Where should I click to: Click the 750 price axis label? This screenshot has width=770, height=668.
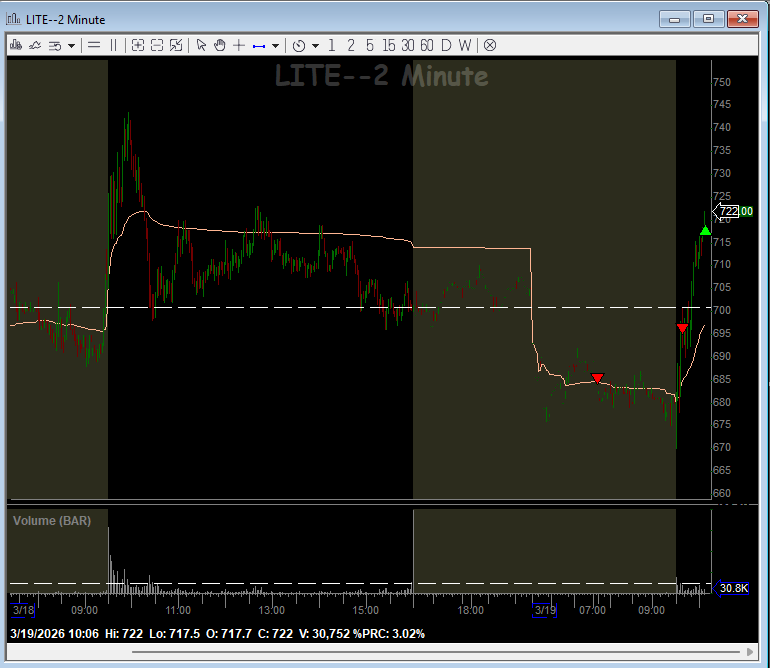[722, 82]
